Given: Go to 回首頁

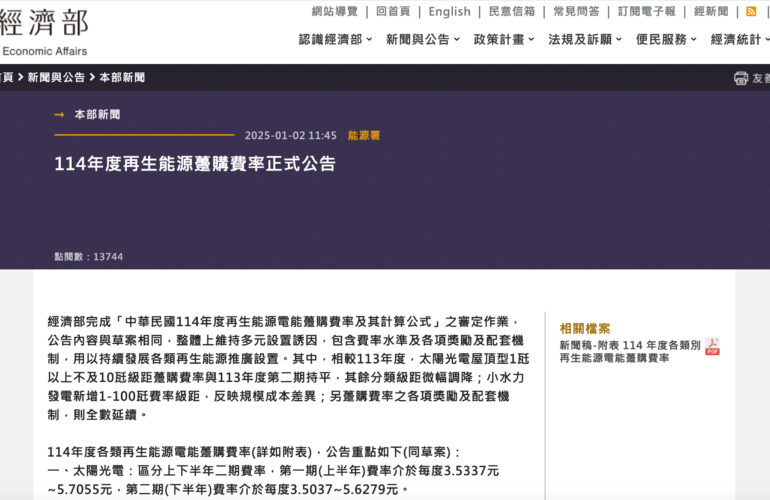Looking at the screenshot, I should point(393,11).
